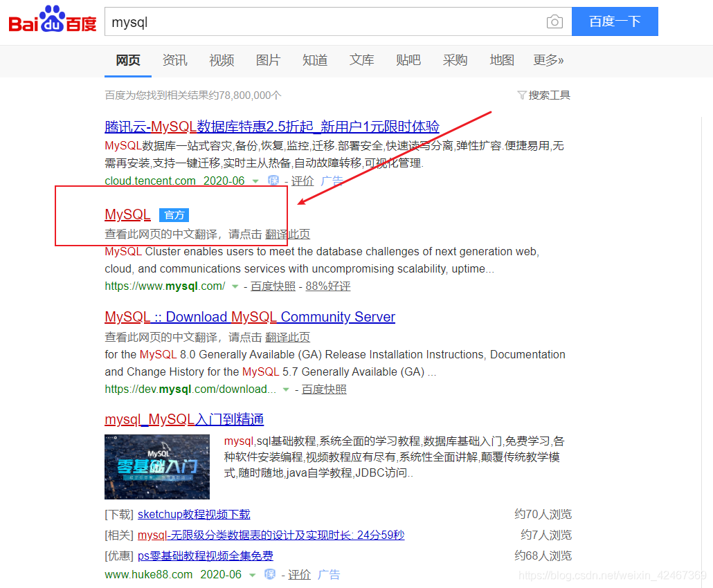713x588 pixels.
Task: Expand the dropdown beside https://www.mysql.com/
Action: pos(235,286)
